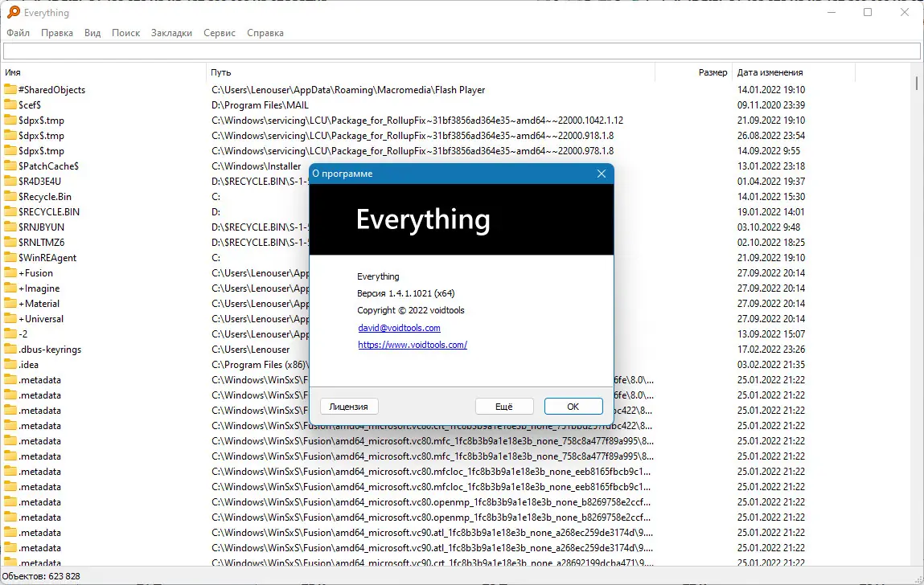Open the Вид menu
This screenshot has height=585, width=924.
tap(92, 33)
